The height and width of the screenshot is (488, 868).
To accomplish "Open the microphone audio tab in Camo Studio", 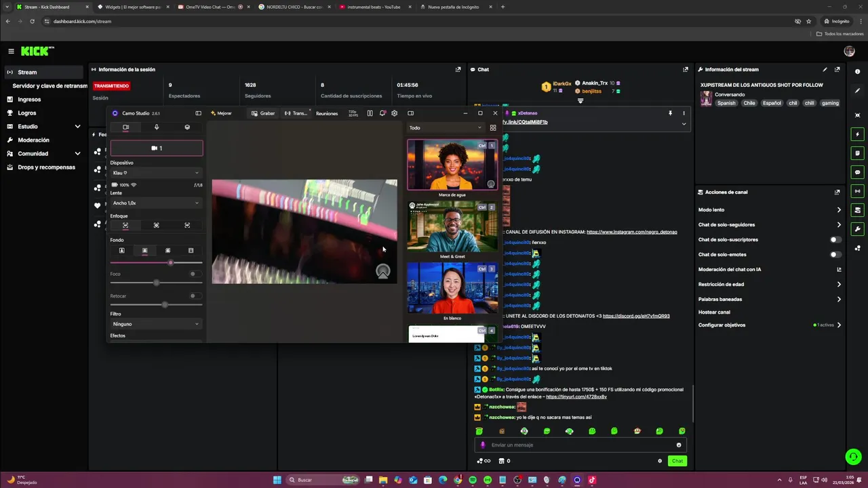I will [157, 127].
